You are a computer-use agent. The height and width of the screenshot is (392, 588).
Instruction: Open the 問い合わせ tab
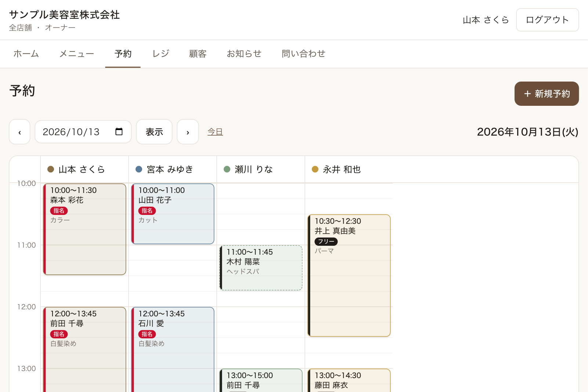point(304,54)
